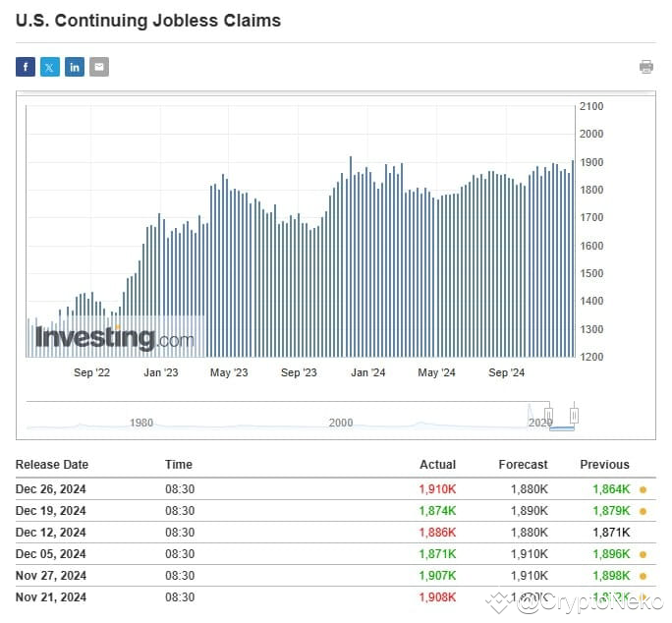Click the May '24 chart axis label
672x623 pixels.
(x=436, y=372)
